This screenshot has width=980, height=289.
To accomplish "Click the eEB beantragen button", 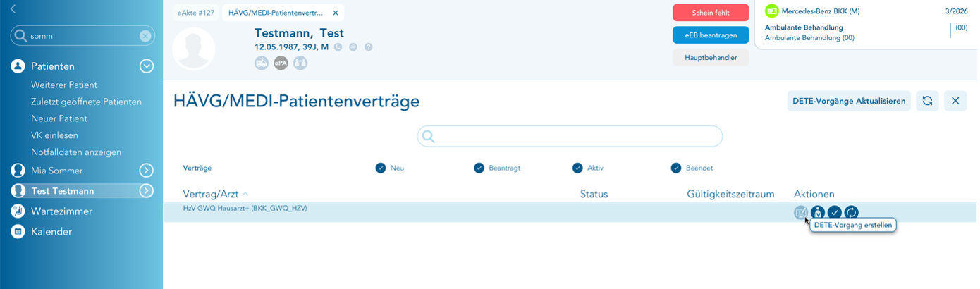I will [711, 35].
